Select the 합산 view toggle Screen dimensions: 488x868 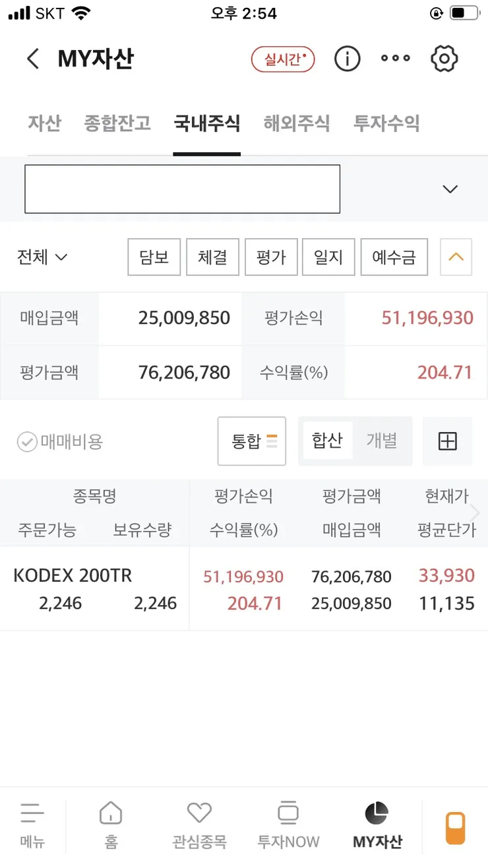[327, 441]
